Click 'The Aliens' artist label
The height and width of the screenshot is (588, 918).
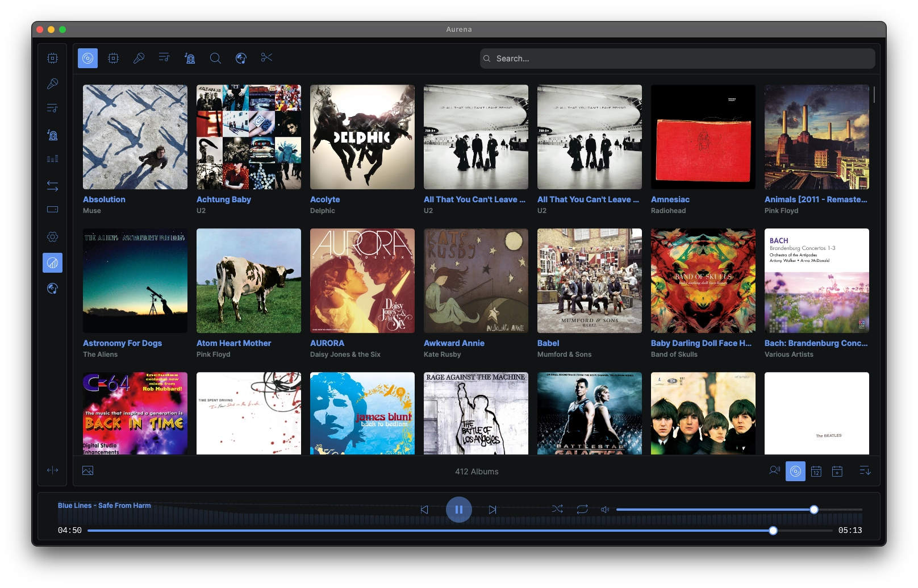101,355
